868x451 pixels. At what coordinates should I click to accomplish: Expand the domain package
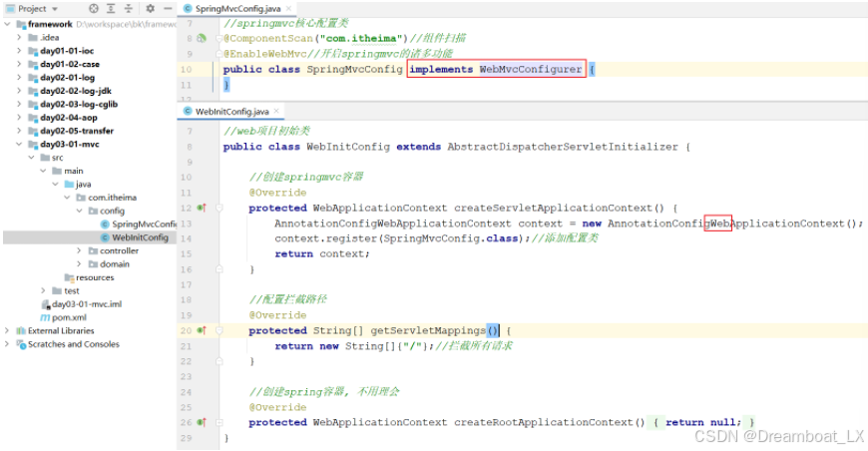point(79,264)
